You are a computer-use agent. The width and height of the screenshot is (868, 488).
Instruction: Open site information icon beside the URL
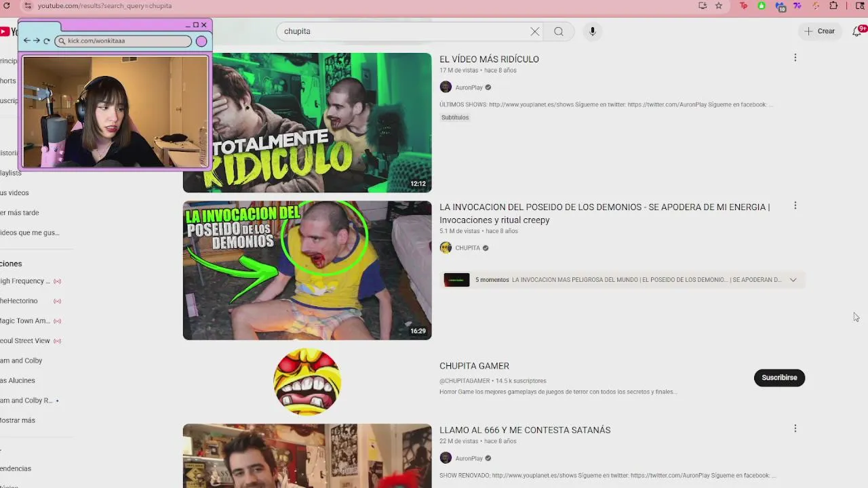[x=27, y=5]
